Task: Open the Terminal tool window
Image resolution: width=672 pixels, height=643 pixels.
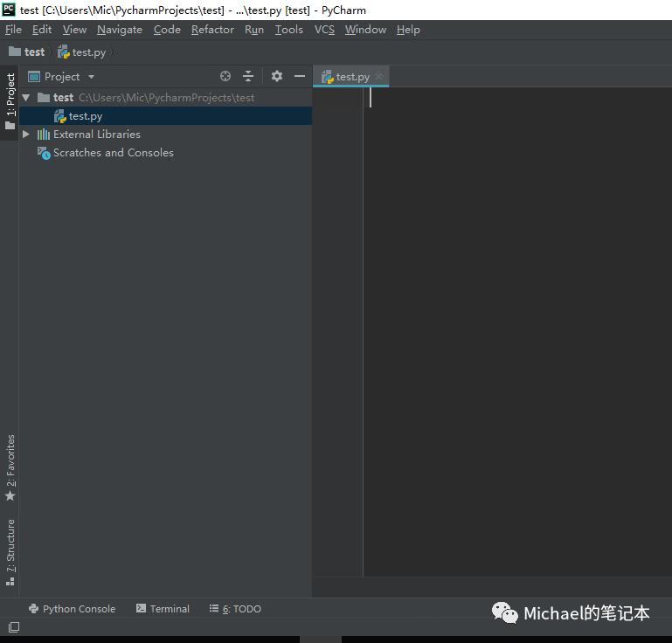Action: tap(163, 609)
